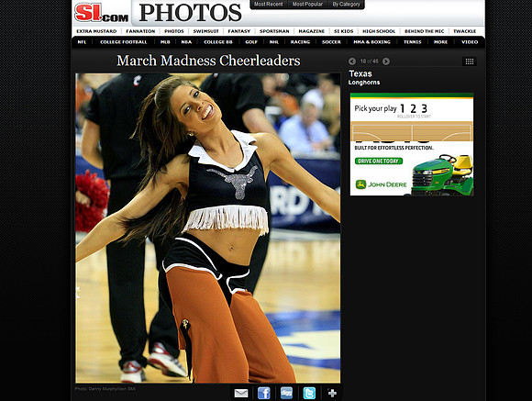Go to Tennis section
This screenshot has height=401, width=532.
[412, 42]
